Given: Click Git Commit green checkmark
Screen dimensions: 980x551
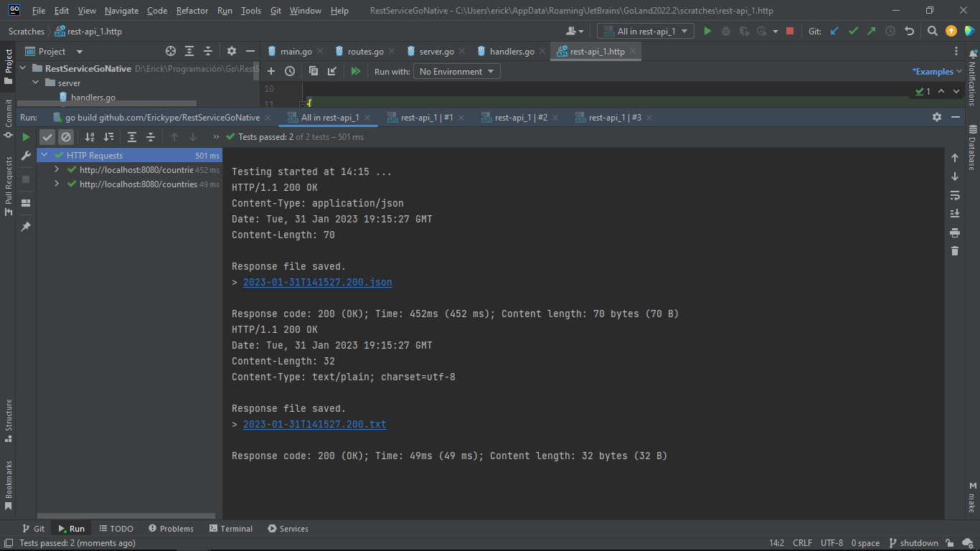Looking at the screenshot, I should click(853, 31).
